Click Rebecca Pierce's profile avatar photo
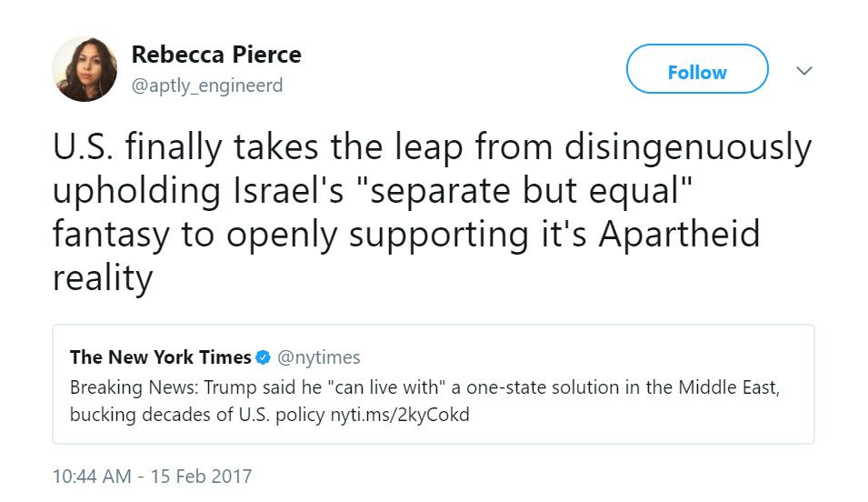868x502 pixels. [x=85, y=69]
